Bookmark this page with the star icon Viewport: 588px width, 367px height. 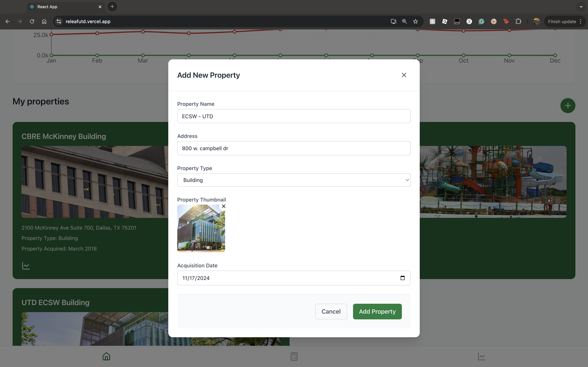point(415,21)
